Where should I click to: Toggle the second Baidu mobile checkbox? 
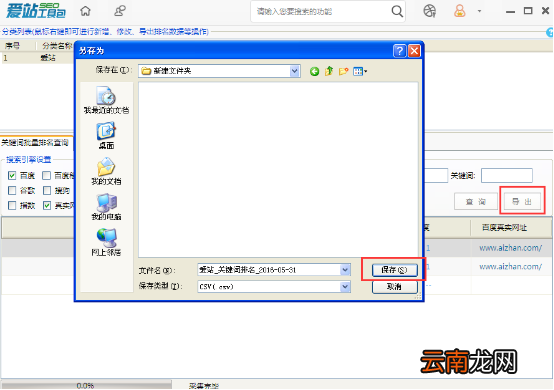pos(46,175)
